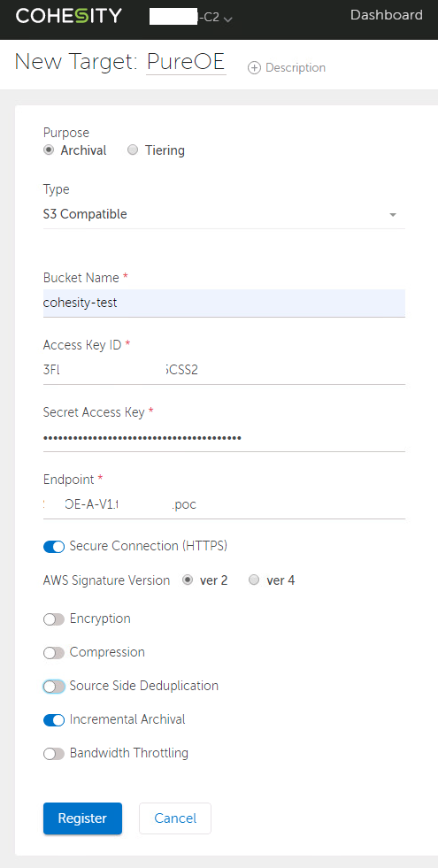
Task: Enable the Compression toggle
Action: (54, 653)
